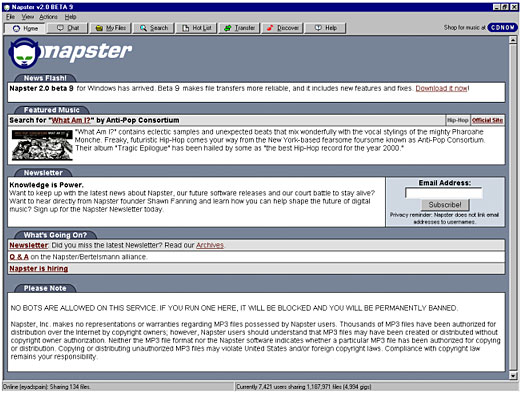
Task: Click the Anti-Pop Consortium album thumbnail
Action: click(x=42, y=145)
